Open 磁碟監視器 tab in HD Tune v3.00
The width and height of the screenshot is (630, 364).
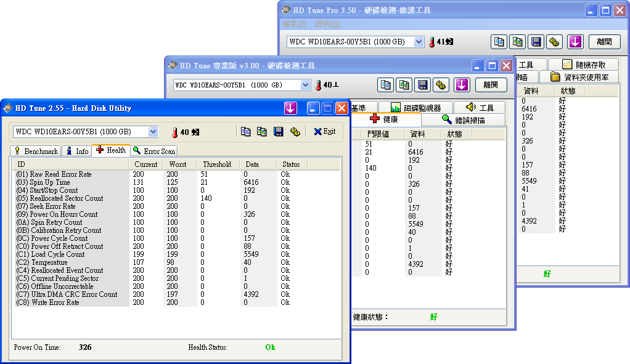(416, 108)
